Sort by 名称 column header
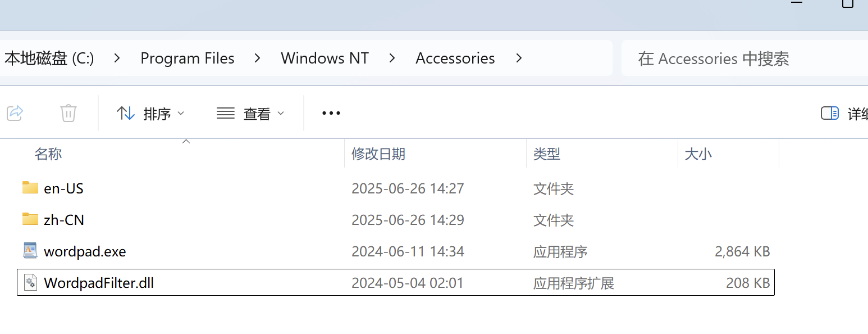 [x=48, y=154]
